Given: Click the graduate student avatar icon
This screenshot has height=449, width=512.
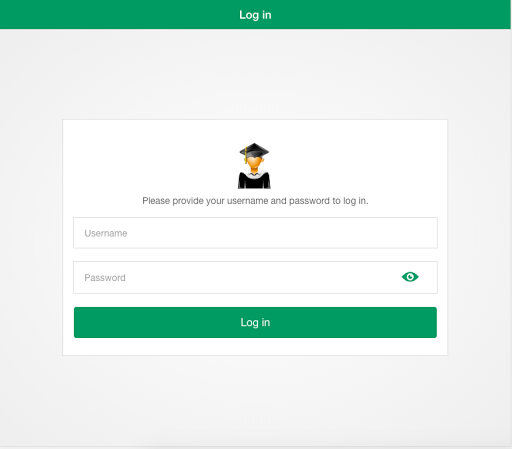Looking at the screenshot, I should [x=254, y=166].
